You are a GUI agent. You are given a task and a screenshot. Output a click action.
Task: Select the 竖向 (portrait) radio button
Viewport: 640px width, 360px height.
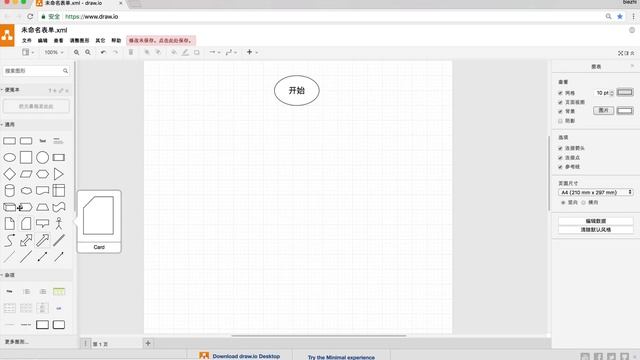pos(563,202)
